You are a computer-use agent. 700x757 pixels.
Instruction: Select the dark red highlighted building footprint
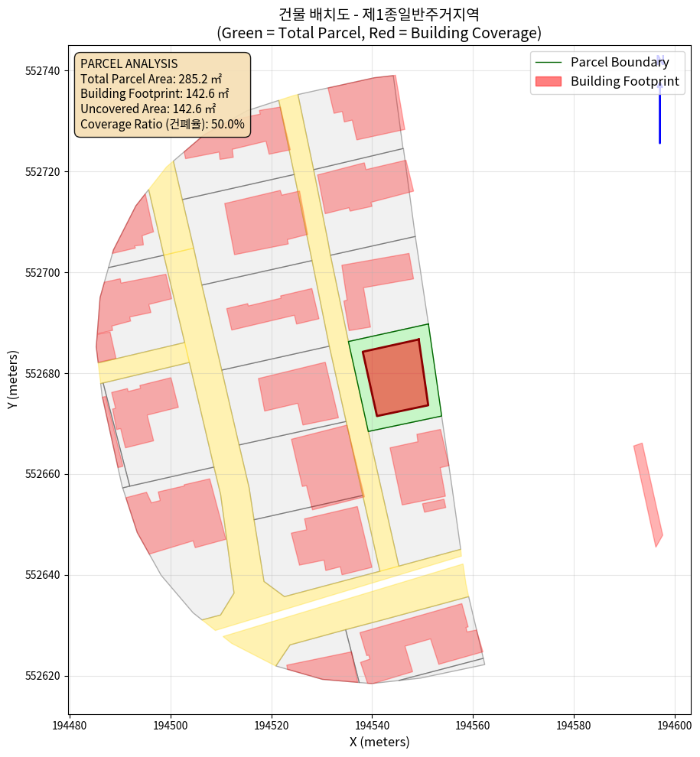[x=395, y=378]
